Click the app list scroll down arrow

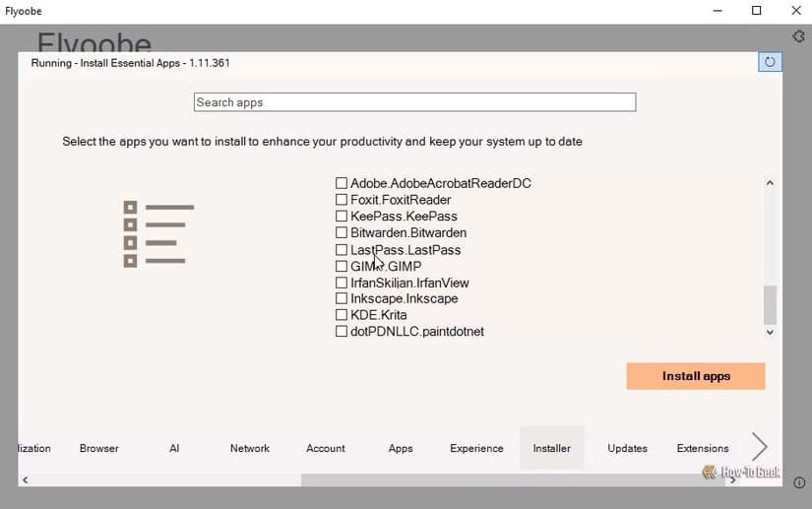coord(770,332)
